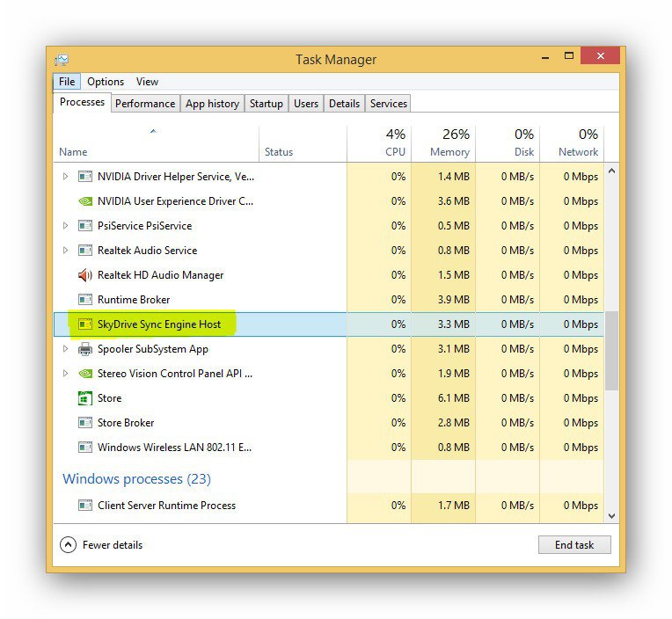Click the Windows Wireless LAN process icon
This screenshot has height=619, width=672.
pyautogui.click(x=85, y=448)
